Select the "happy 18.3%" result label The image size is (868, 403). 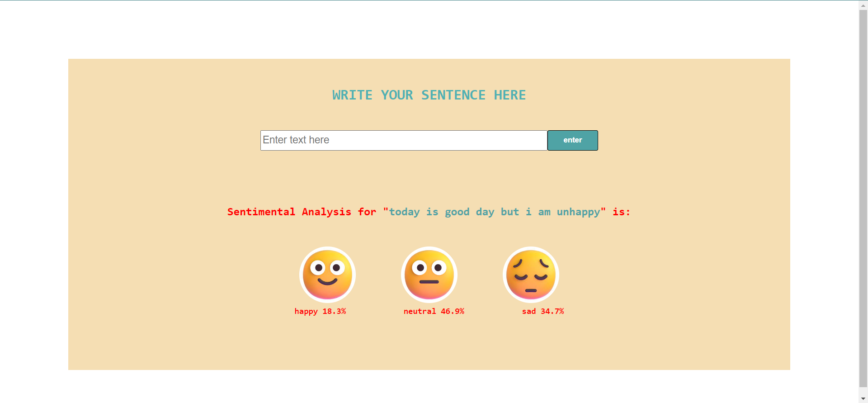(320, 311)
